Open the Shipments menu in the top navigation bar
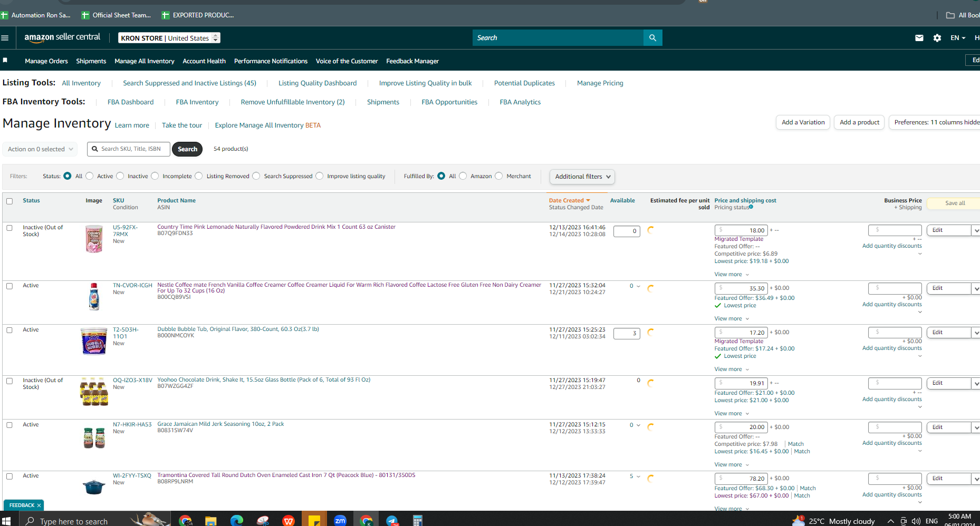 click(91, 61)
